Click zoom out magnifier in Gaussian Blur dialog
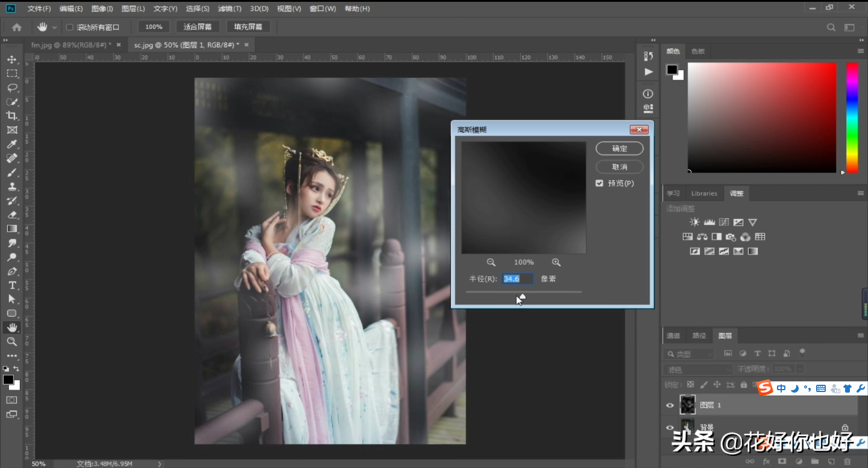868x468 pixels. pyautogui.click(x=491, y=262)
